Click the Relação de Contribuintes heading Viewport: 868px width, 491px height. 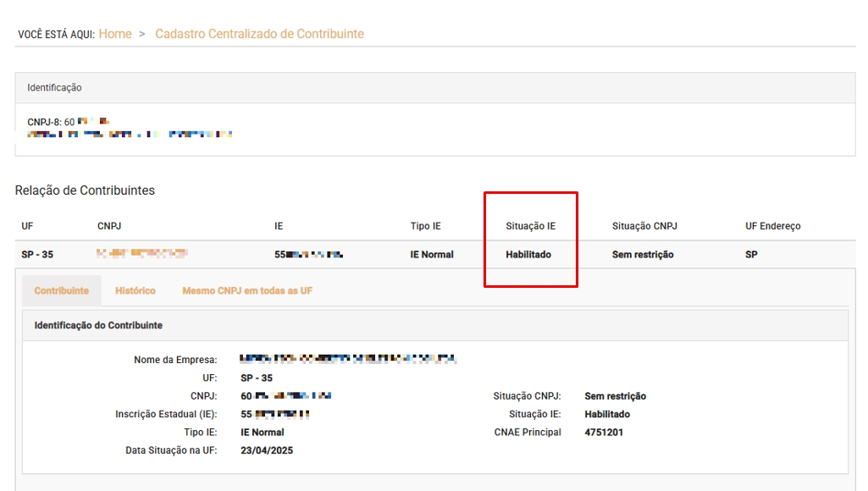pyautogui.click(x=85, y=190)
